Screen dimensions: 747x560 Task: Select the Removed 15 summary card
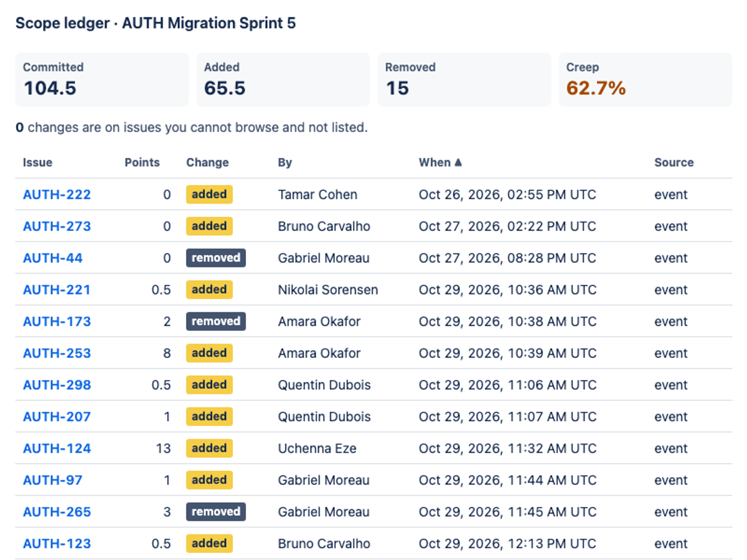[x=464, y=80]
